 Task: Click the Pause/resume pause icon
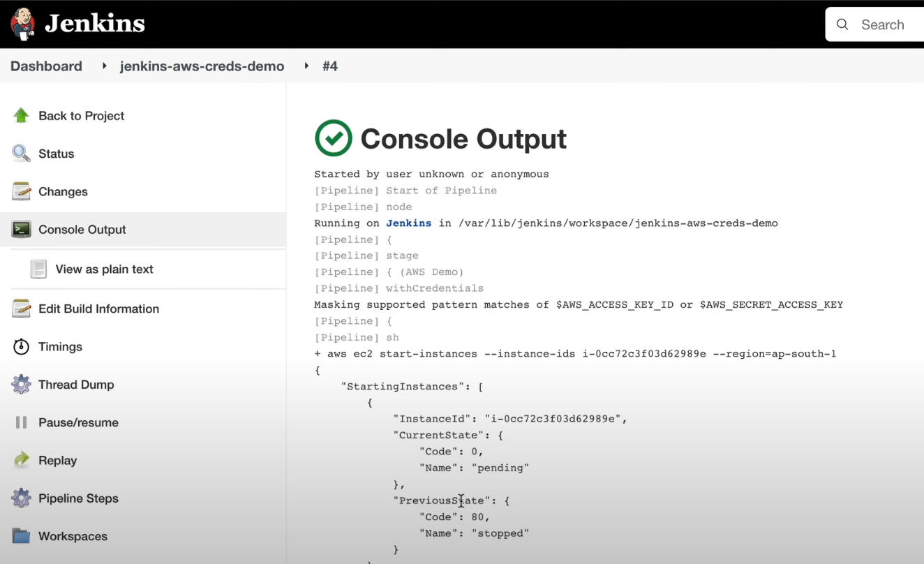pos(21,422)
